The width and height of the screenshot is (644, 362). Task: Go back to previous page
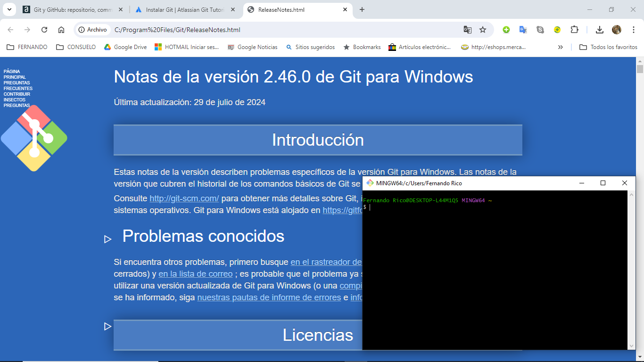tap(10, 30)
